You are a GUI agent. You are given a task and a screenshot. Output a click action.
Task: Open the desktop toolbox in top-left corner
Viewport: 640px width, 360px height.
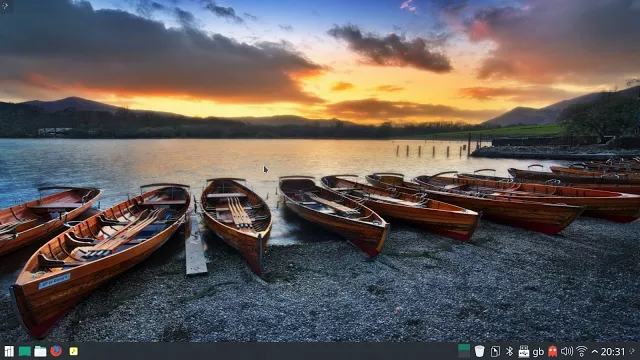tap(6, 6)
